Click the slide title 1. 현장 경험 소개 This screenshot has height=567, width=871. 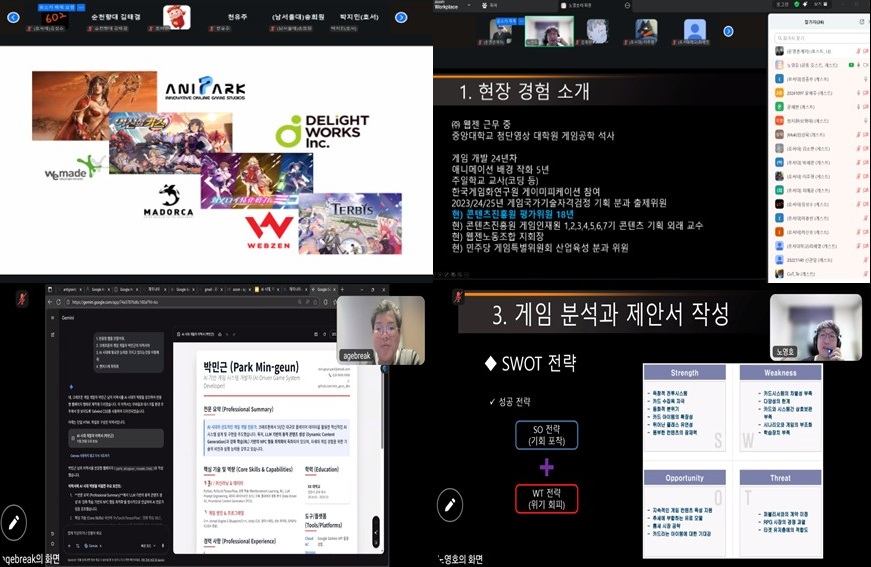524,91
